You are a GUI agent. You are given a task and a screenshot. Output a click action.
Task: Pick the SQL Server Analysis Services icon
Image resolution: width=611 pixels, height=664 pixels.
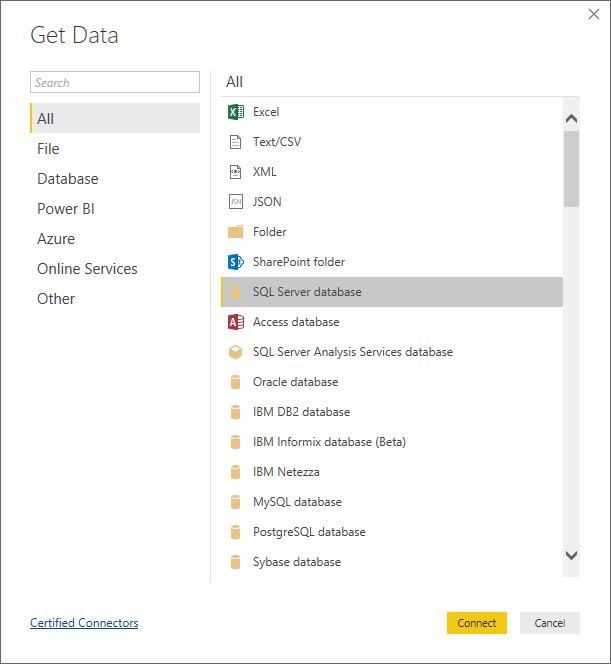(x=236, y=352)
